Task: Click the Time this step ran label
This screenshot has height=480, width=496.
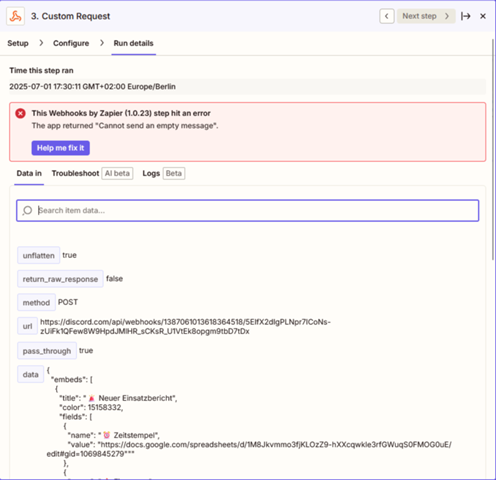Action: [41, 70]
